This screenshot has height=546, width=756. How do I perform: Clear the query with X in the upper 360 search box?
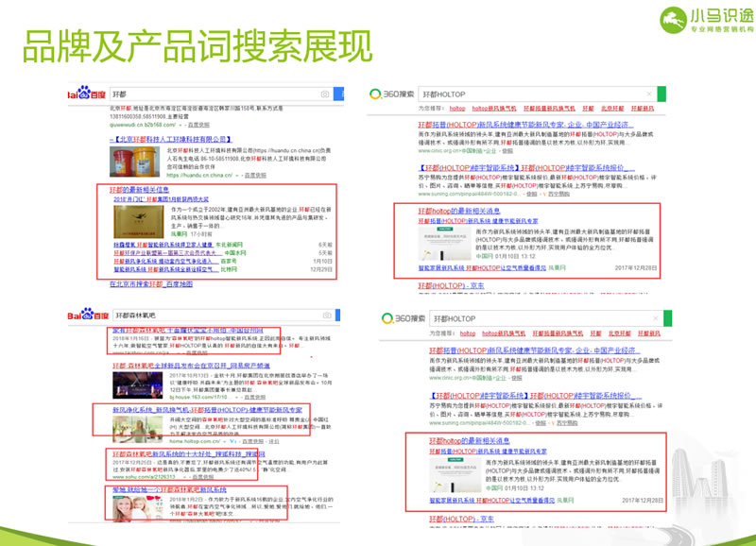pyautogui.click(x=649, y=94)
